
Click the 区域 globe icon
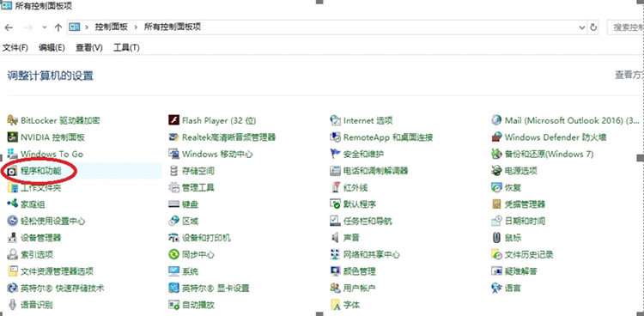coord(174,221)
